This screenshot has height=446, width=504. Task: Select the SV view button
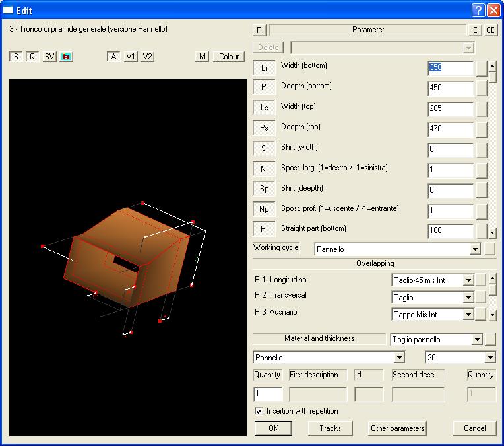point(49,57)
